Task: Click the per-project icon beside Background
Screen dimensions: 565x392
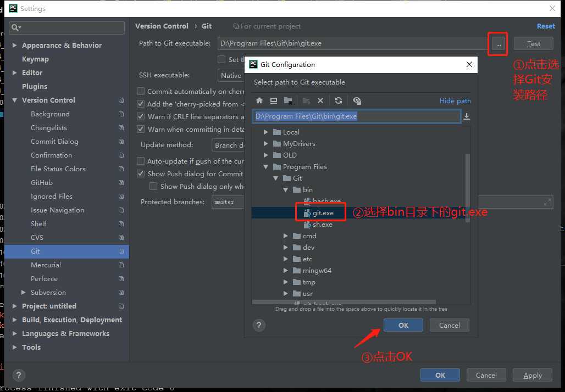Action: click(x=121, y=114)
